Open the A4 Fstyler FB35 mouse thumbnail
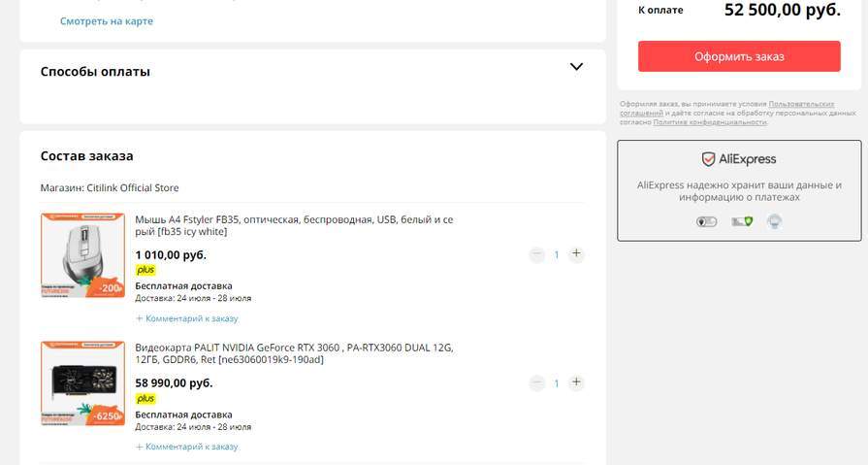868x465 pixels. tap(83, 255)
